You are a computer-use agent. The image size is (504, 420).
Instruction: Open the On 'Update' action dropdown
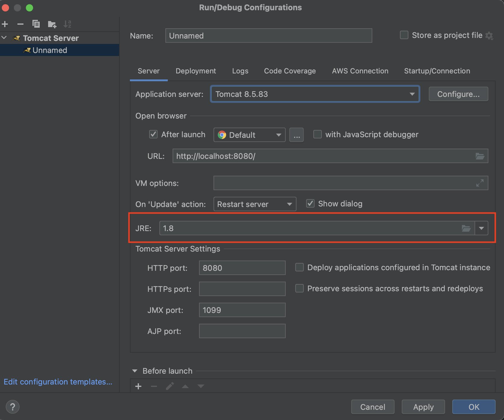tap(255, 204)
